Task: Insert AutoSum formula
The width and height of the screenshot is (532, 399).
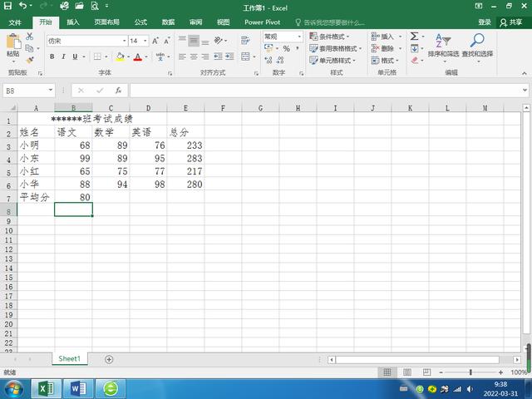Action: click(414, 36)
